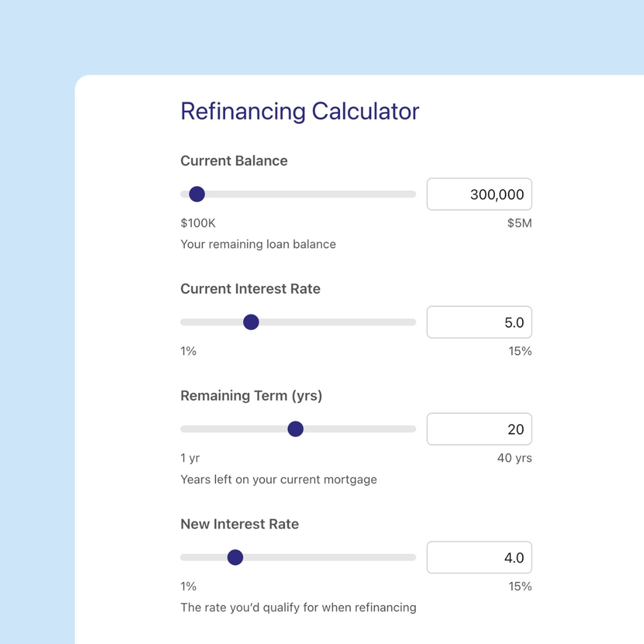Click the $5M maximum balance label
This screenshot has width=644, height=644.
pyautogui.click(x=519, y=223)
